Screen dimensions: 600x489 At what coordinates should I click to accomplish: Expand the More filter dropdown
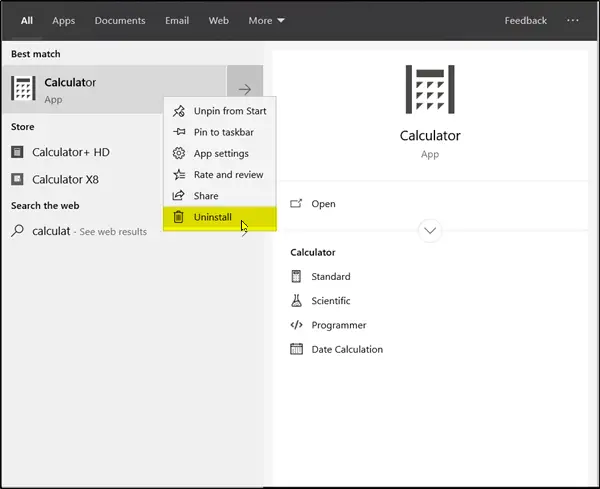pyautogui.click(x=267, y=20)
